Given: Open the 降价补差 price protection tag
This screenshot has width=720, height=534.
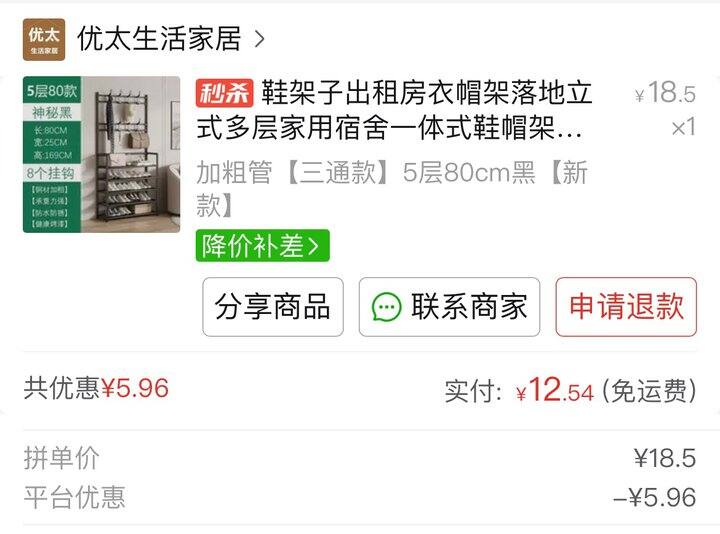Looking at the screenshot, I should (x=262, y=246).
